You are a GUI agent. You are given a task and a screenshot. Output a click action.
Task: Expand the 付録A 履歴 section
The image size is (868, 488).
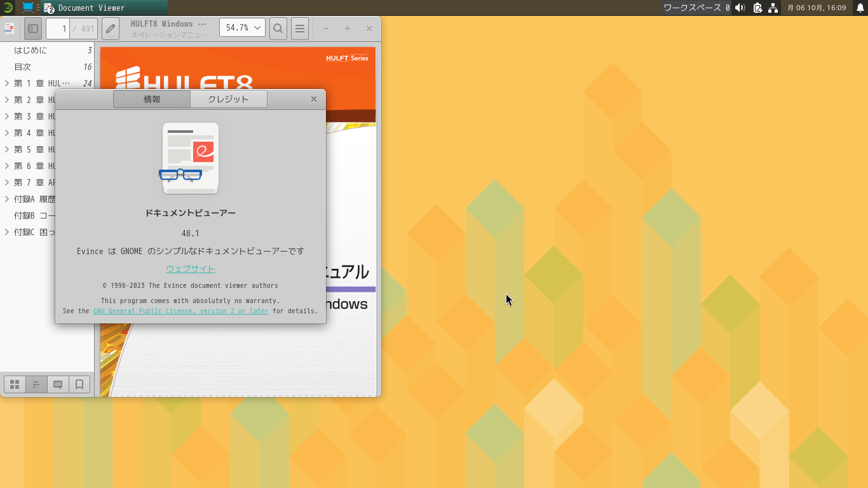coord(6,199)
